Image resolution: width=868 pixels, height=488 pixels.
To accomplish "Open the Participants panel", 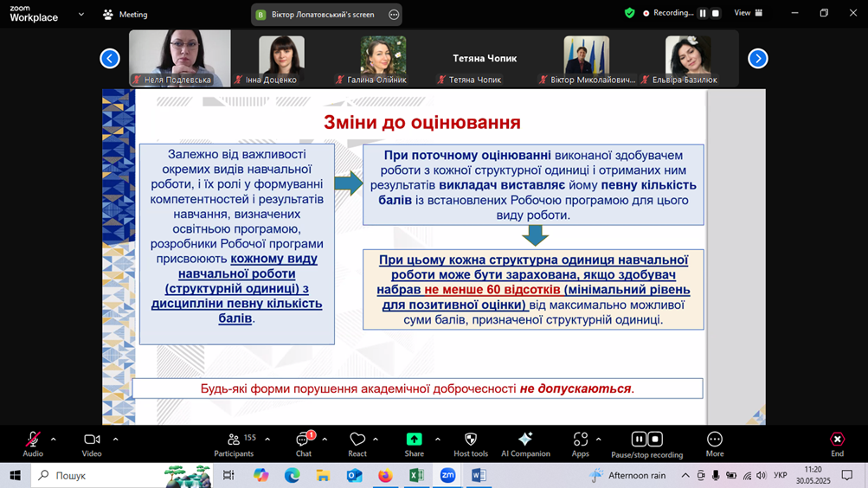I will (235, 444).
